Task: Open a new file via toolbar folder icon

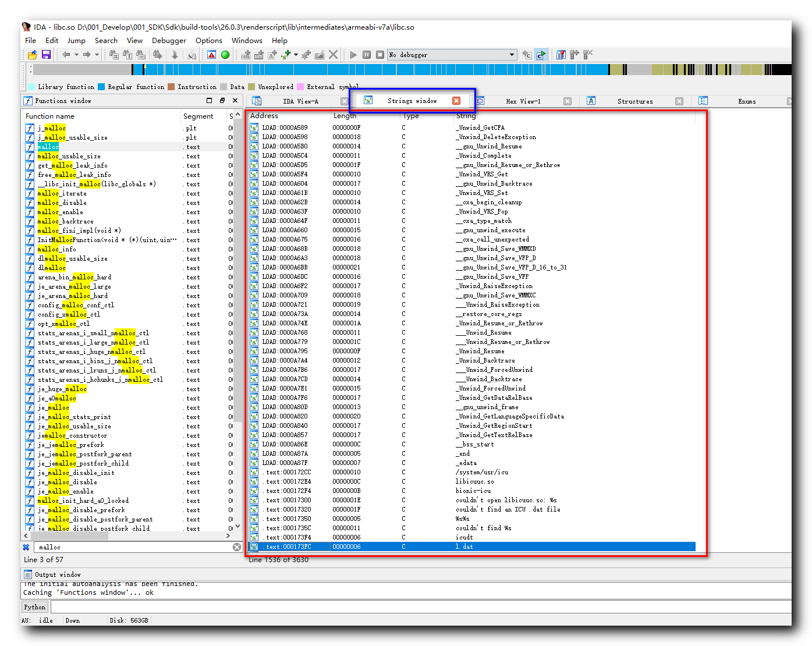Action: (x=31, y=54)
